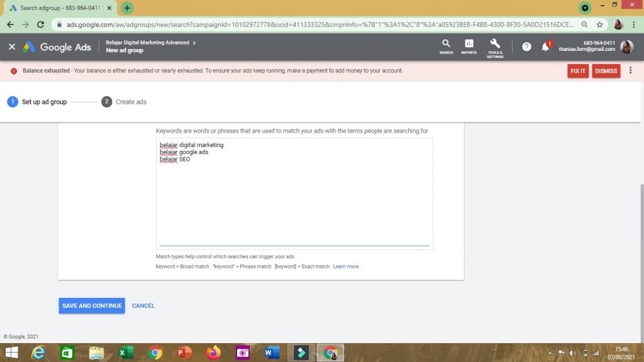The height and width of the screenshot is (362, 644).
Task: Open the notifications bell
Action: (x=545, y=47)
